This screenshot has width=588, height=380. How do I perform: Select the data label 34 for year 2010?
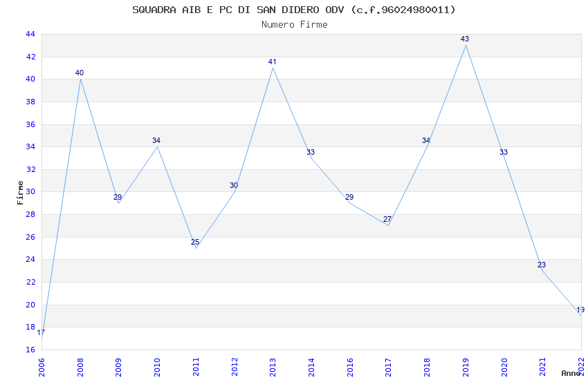pos(156,140)
